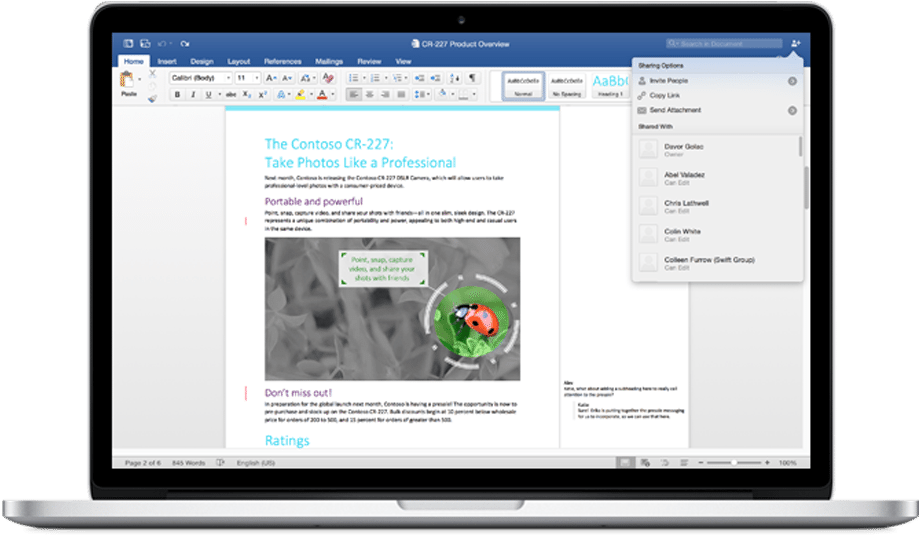Center align the paragraph
Image resolution: width=919 pixels, height=535 pixels.
tap(368, 95)
